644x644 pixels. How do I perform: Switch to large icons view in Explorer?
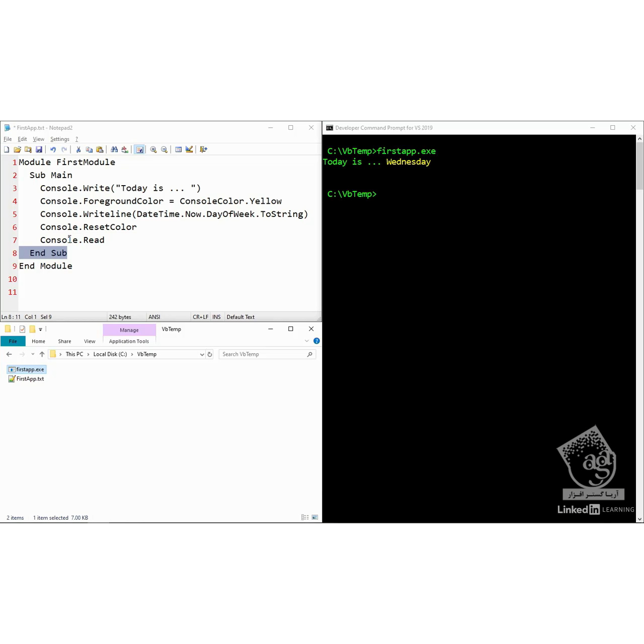315,517
